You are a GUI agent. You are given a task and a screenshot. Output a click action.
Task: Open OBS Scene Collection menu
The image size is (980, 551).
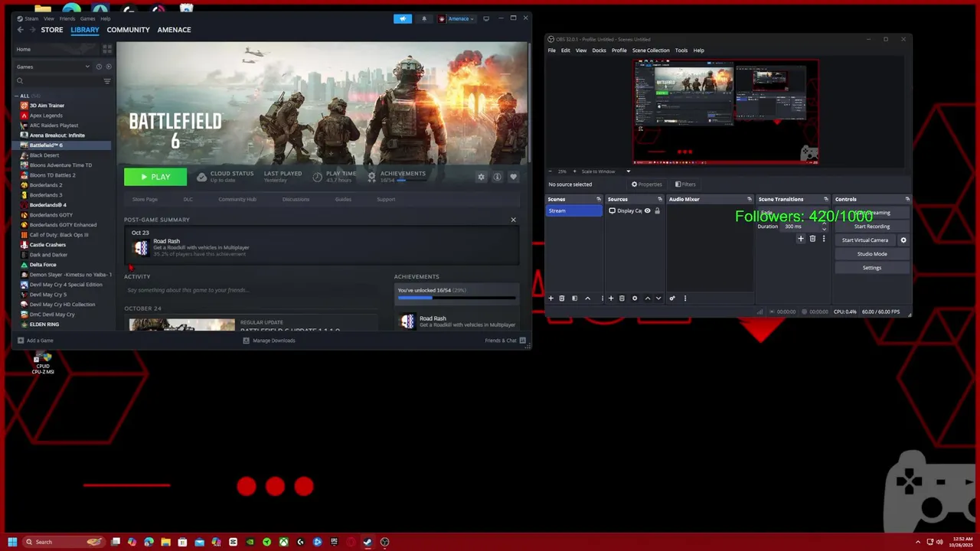pyautogui.click(x=651, y=51)
